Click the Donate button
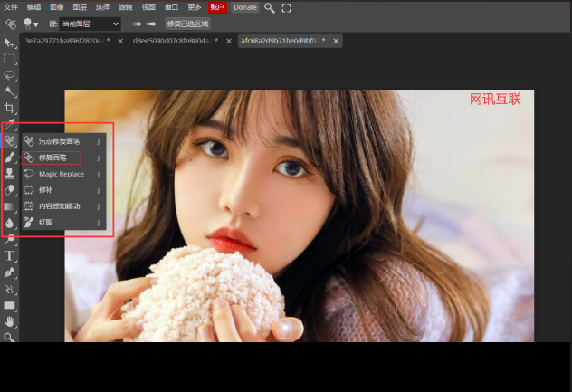 [244, 7]
